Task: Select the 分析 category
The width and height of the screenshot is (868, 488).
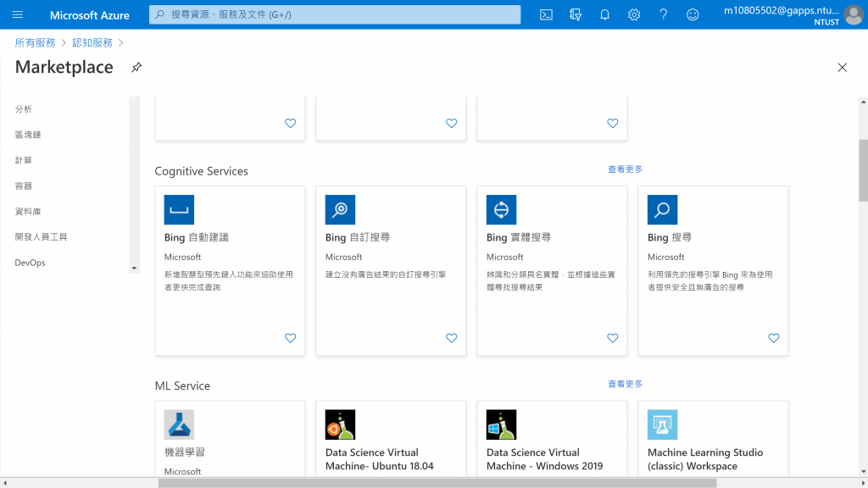Action: [23, 109]
